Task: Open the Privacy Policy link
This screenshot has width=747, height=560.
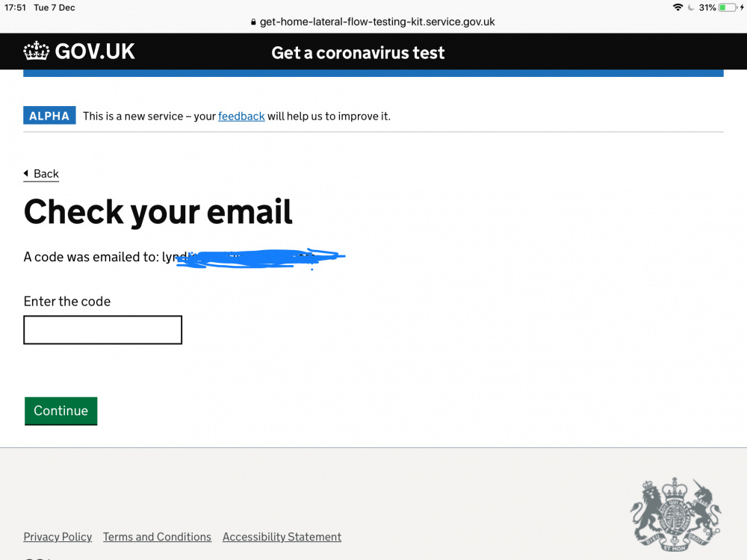Action: (x=58, y=537)
